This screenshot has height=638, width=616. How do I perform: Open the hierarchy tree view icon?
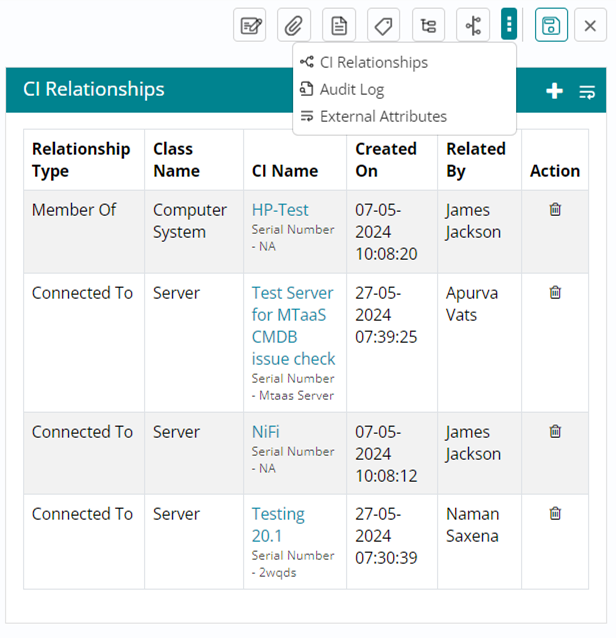428,26
